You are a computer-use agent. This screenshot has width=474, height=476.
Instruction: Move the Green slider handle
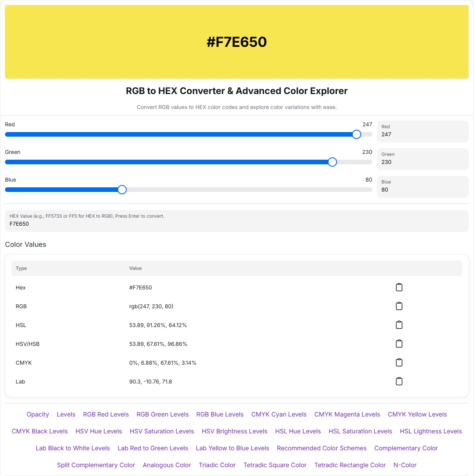(332, 162)
